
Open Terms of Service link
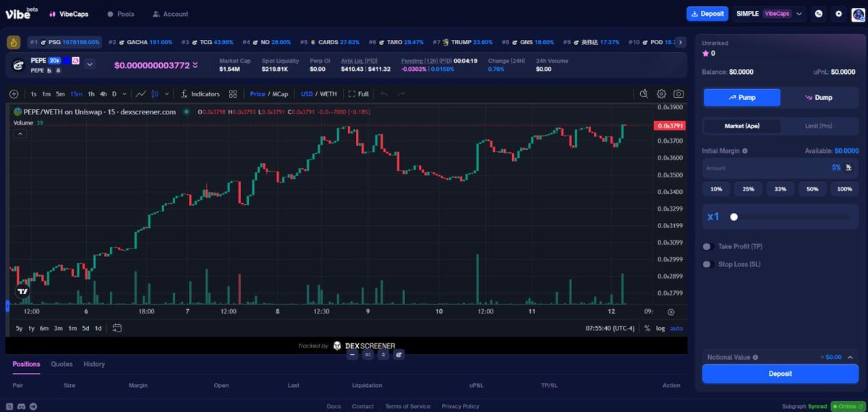407,406
